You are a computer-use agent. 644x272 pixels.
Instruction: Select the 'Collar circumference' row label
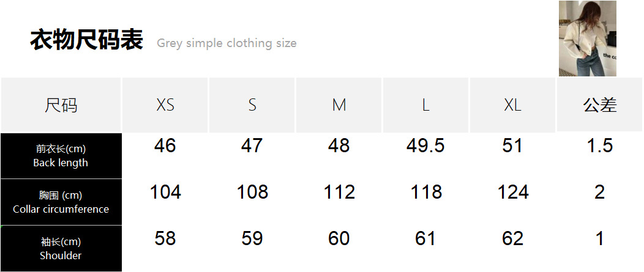point(61,202)
